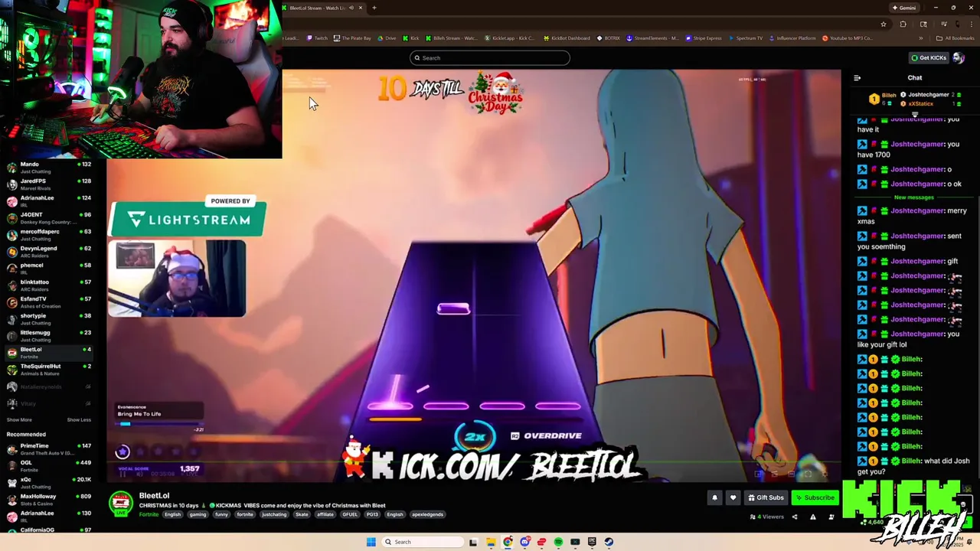The width and height of the screenshot is (980, 551).
Task: Open the Twitch bookmark
Action: (317, 37)
